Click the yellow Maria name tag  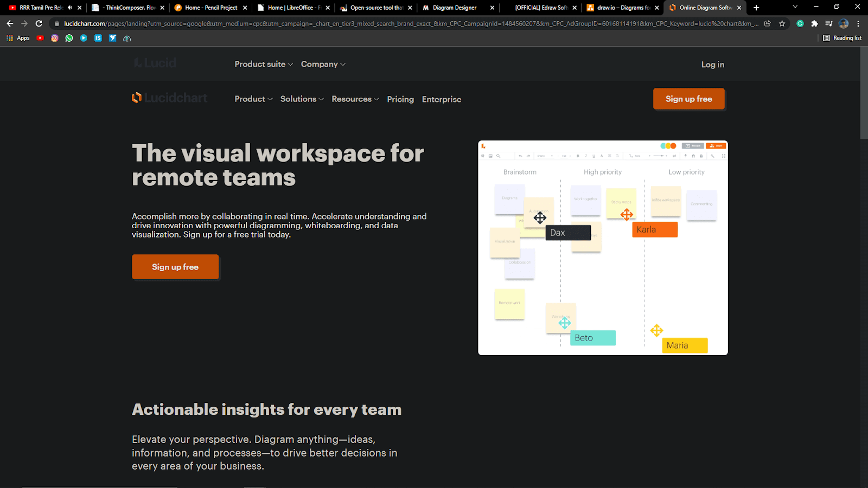tap(685, 345)
